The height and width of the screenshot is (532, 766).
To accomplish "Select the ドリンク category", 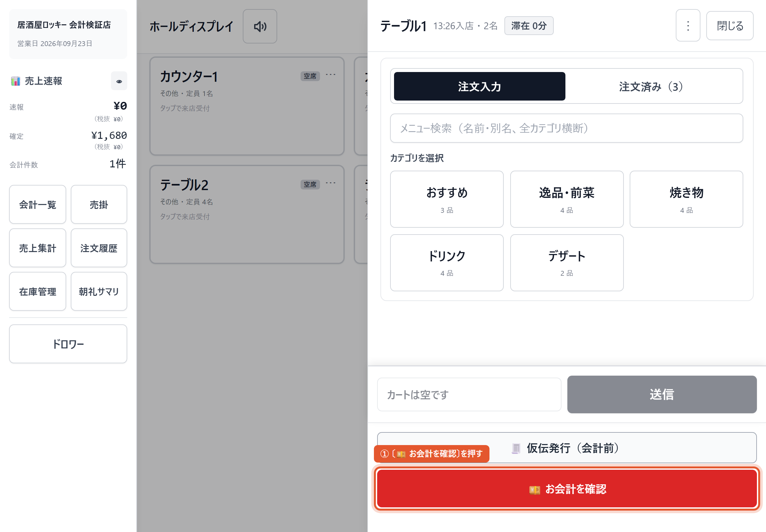I will pos(447,263).
